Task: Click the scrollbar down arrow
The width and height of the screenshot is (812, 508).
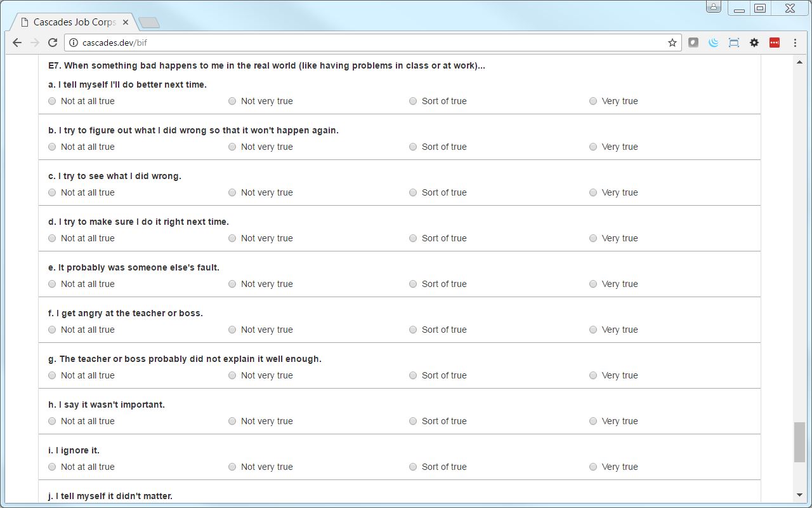Action: pyautogui.click(x=799, y=495)
